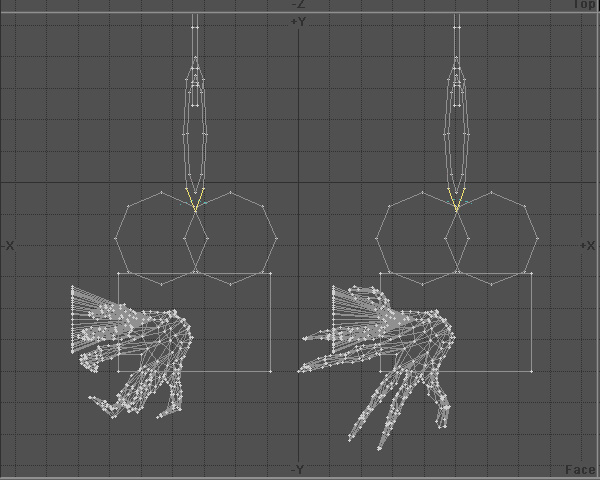Click bottom-right corner vertex of left rectangle
600x480 pixels.
point(271,371)
